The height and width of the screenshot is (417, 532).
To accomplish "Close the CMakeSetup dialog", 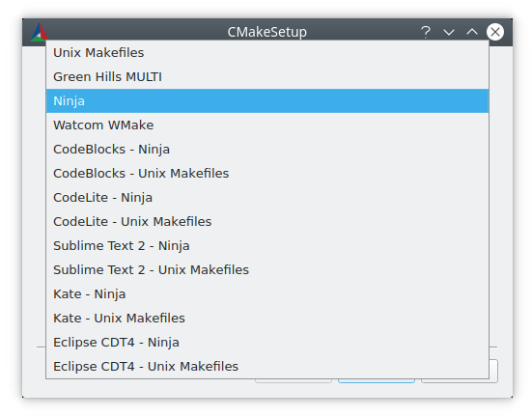I will pyautogui.click(x=495, y=32).
